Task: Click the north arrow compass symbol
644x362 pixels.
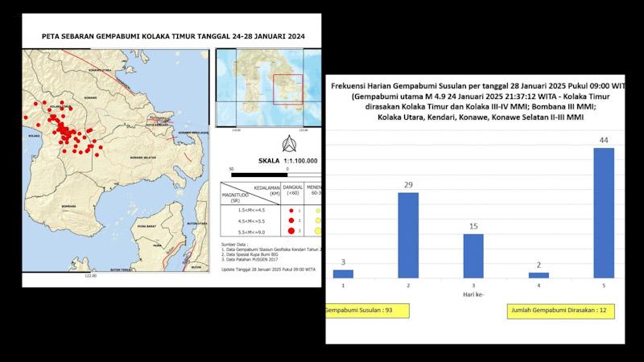Action: pyautogui.click(x=289, y=144)
